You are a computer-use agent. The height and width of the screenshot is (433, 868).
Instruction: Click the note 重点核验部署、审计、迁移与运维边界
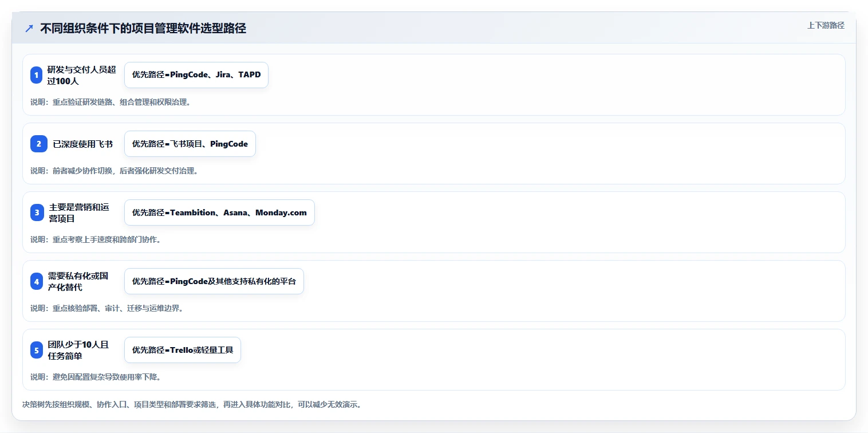106,308
